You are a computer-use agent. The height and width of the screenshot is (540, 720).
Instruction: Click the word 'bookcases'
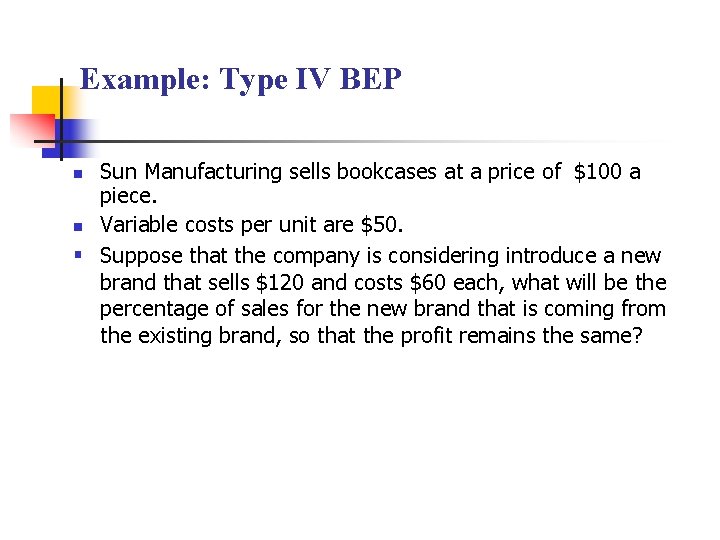click(x=387, y=172)
